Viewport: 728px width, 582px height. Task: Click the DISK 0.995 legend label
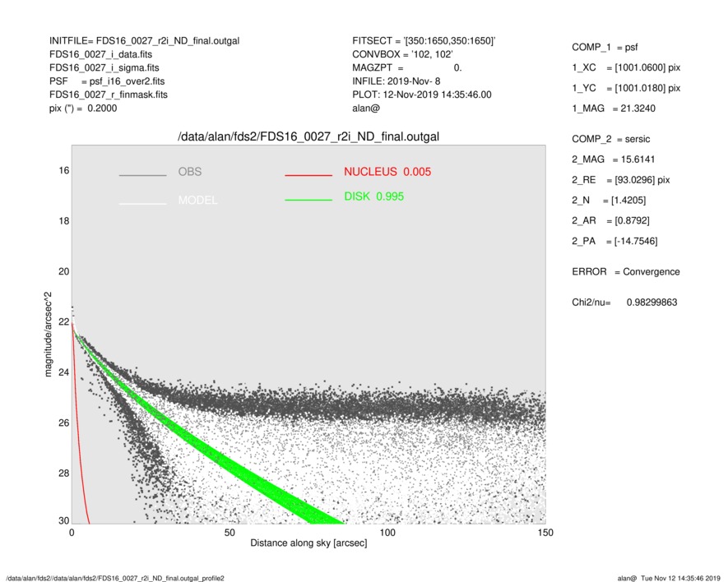point(373,196)
